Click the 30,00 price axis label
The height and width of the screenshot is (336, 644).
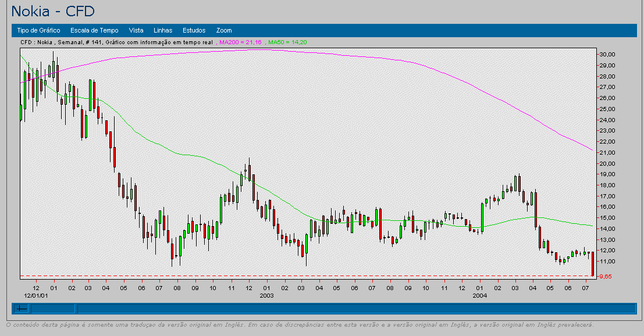pyautogui.click(x=608, y=54)
